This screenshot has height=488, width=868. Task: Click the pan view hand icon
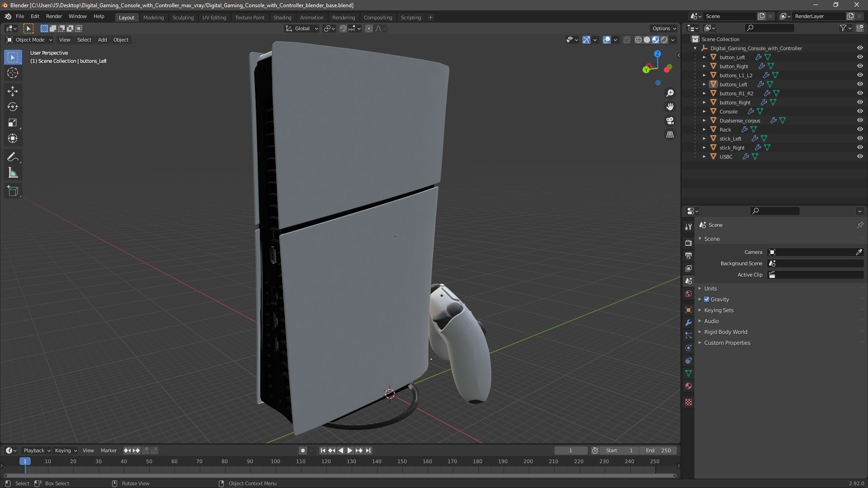pos(670,107)
